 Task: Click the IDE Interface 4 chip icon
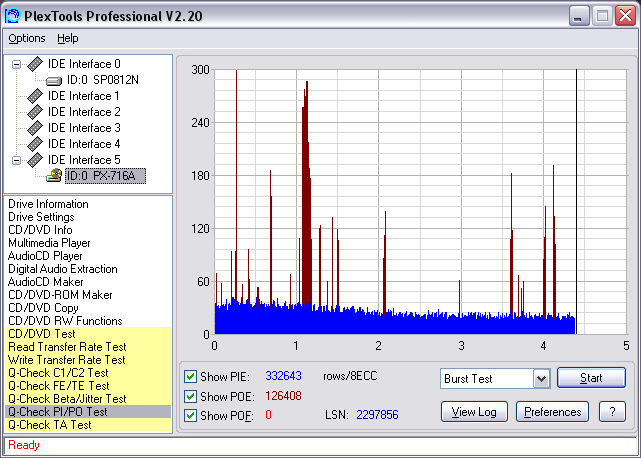click(x=35, y=144)
